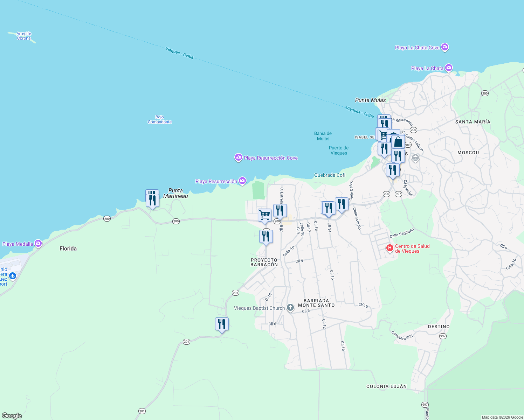Click the route 997 shield near Destino
The width and height of the screenshot is (524, 420).
pyautogui.click(x=442, y=336)
